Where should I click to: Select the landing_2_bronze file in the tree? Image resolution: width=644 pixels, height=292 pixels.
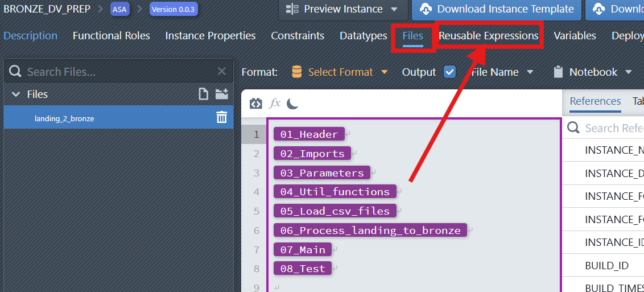point(64,118)
